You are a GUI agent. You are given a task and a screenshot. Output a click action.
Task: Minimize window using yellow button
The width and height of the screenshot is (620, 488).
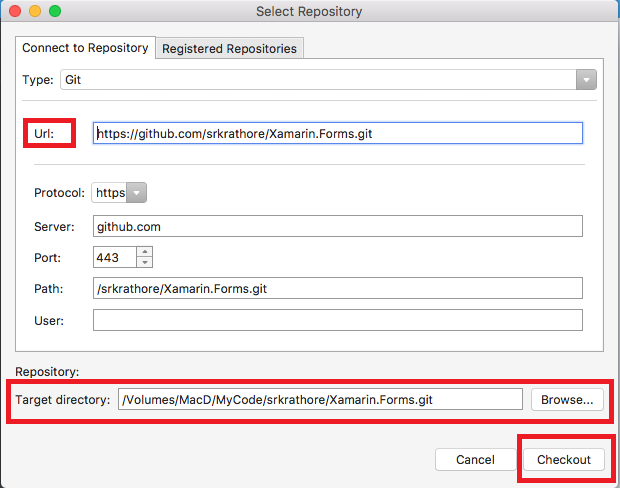(35, 11)
